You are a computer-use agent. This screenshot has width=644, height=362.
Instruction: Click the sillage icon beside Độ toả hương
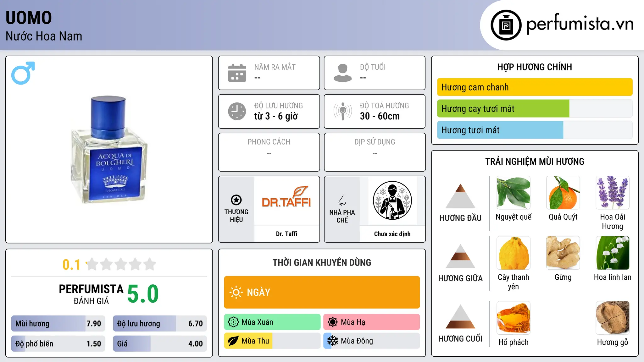pos(343,111)
